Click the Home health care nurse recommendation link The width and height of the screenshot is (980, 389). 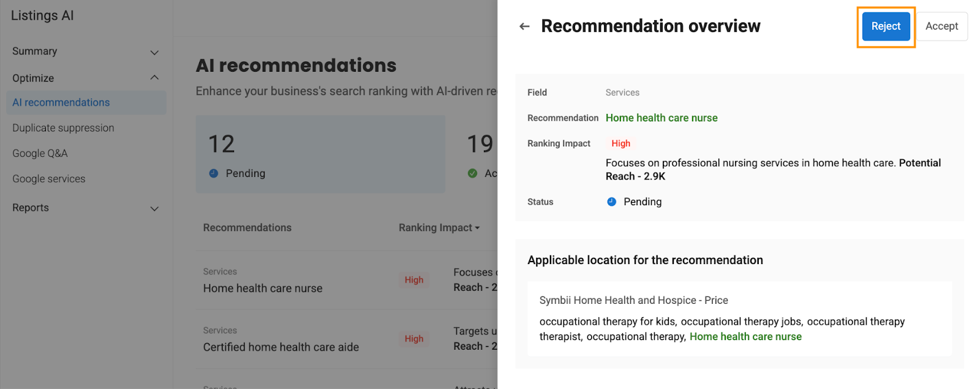[x=661, y=118]
